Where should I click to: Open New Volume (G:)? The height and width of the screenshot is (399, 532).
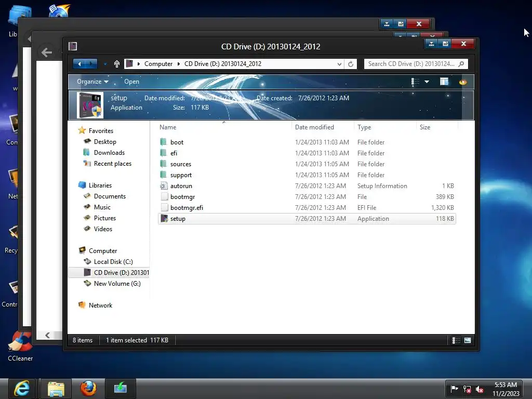point(117,283)
